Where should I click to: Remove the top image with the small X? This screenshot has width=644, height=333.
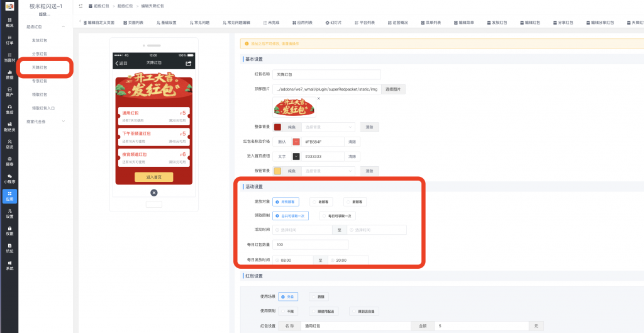tap(318, 99)
